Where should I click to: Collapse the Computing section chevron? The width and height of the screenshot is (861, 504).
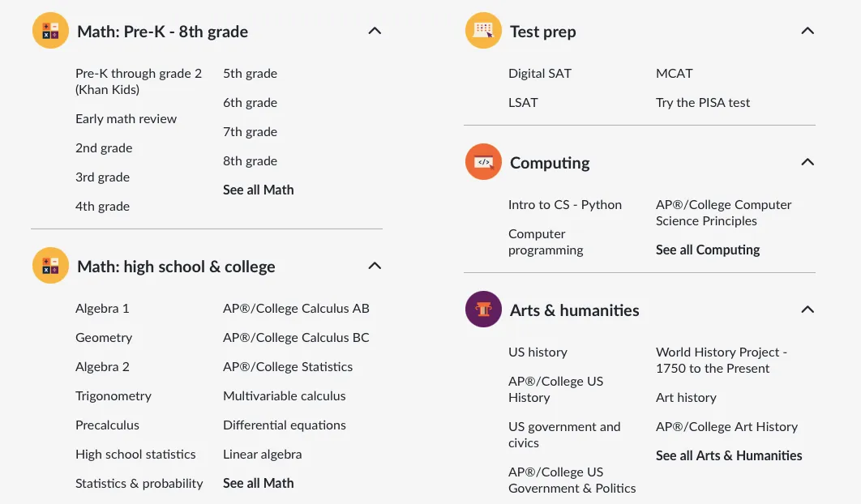807,162
